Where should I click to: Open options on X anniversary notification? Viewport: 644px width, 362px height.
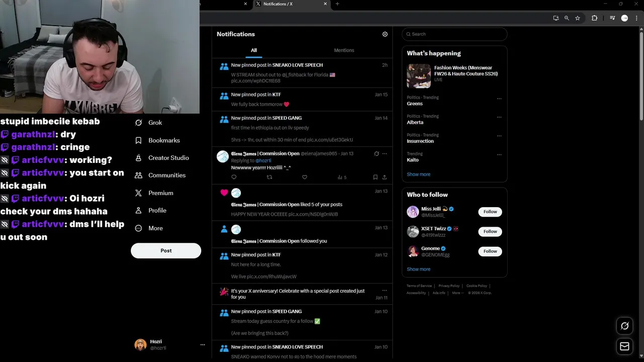tap(384, 291)
